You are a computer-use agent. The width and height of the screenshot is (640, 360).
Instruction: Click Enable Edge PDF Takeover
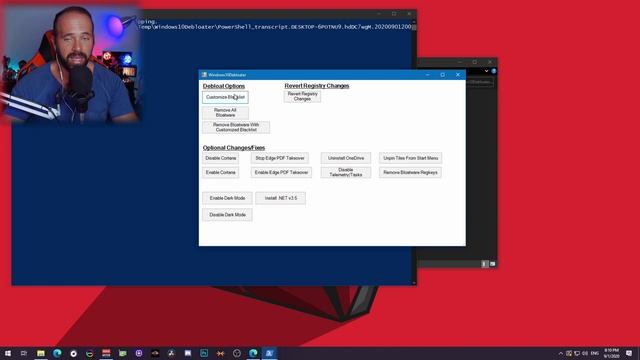tap(281, 172)
